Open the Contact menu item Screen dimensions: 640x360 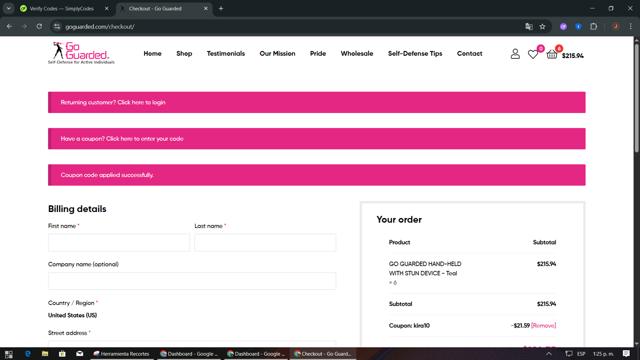pos(469,53)
